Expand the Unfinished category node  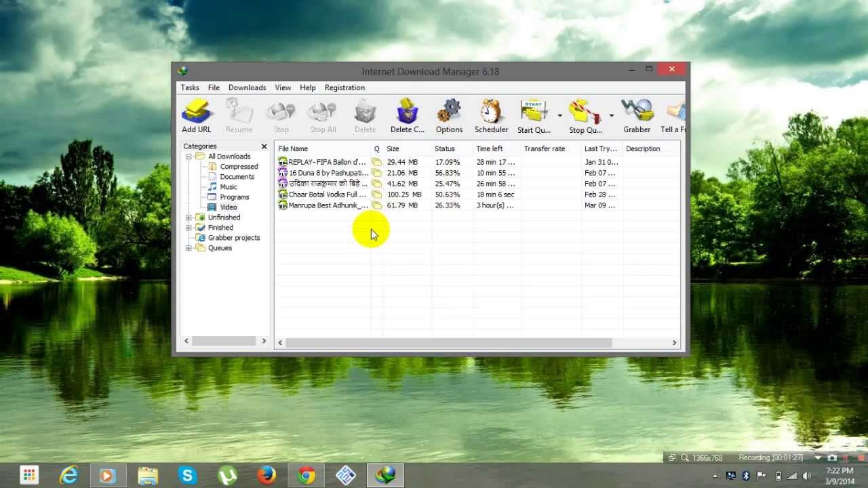tap(189, 218)
